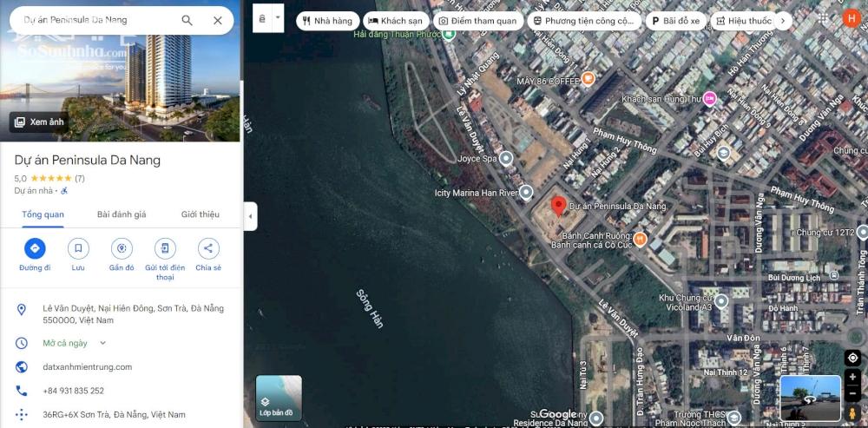
Task: Click the Street View pegman icon
Action: [x=852, y=413]
